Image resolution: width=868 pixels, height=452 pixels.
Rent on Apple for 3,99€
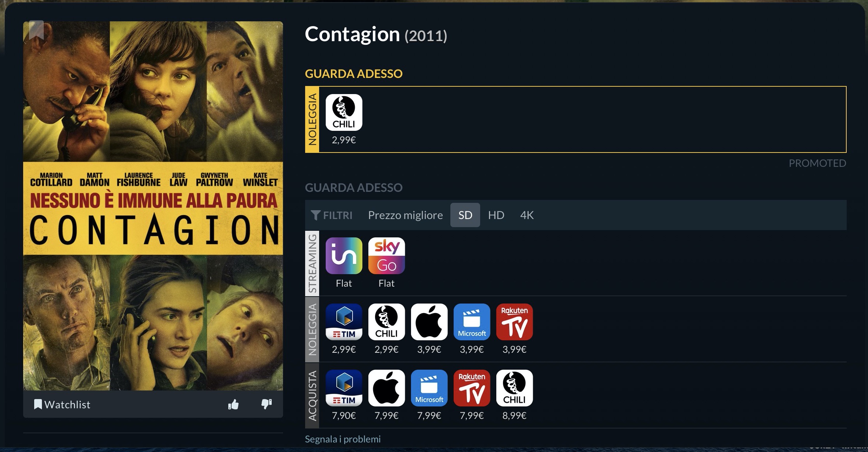click(429, 322)
